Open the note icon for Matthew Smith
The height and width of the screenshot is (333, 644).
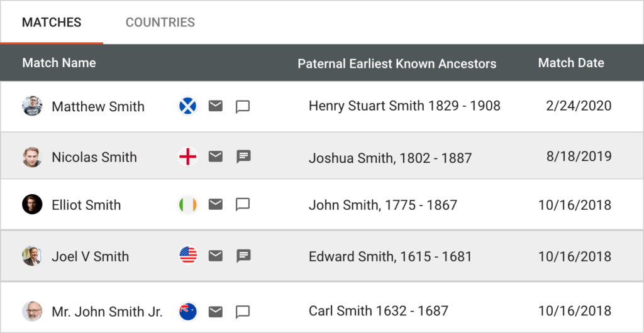(243, 107)
